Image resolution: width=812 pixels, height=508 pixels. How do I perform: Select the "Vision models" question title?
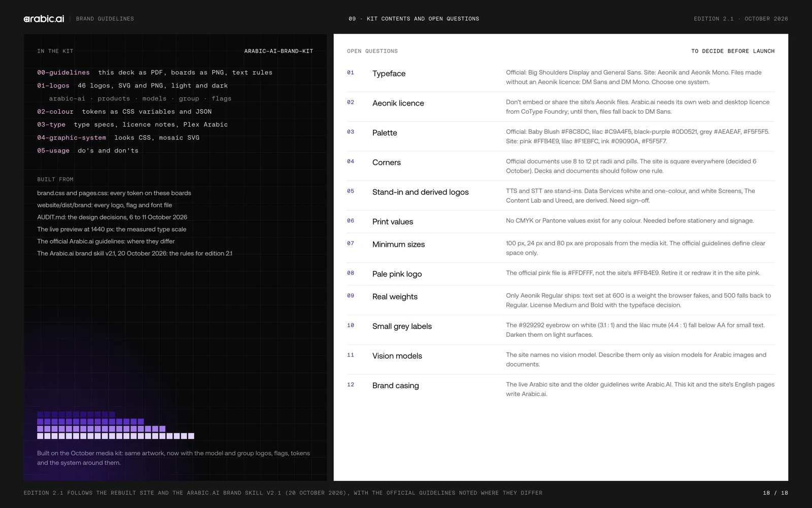(x=397, y=356)
